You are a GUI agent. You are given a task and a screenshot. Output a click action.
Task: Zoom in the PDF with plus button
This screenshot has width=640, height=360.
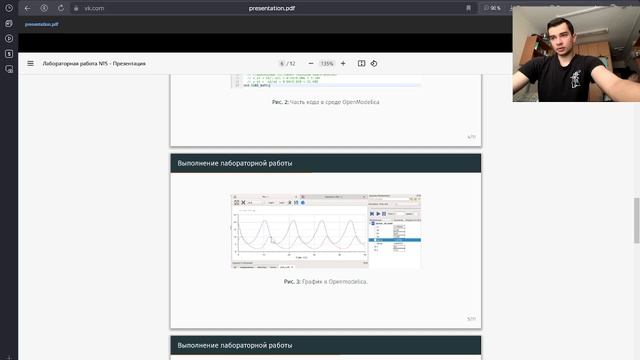pyautogui.click(x=343, y=64)
